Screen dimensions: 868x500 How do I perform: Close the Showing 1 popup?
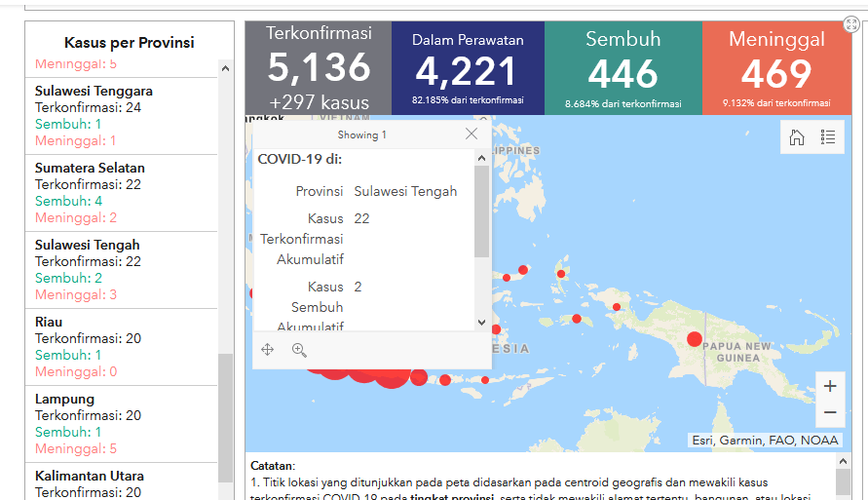472,135
